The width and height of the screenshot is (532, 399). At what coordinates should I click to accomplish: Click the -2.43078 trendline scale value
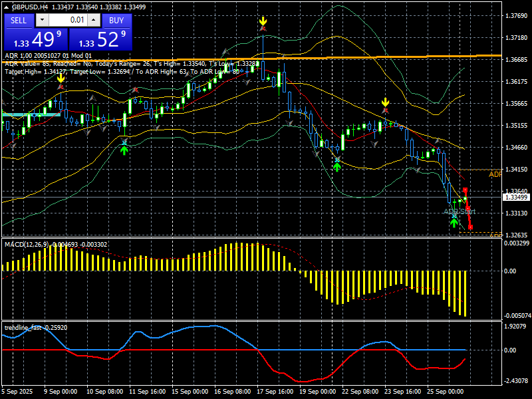coord(516,381)
